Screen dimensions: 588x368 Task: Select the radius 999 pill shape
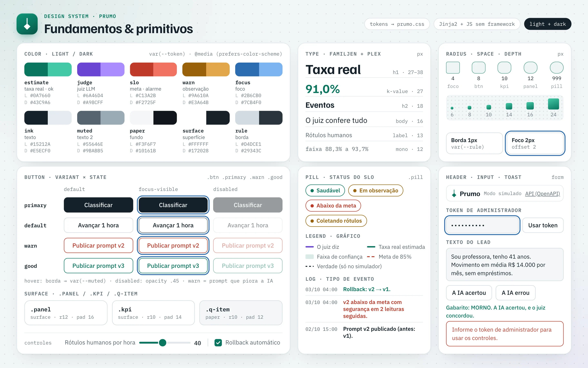(556, 68)
